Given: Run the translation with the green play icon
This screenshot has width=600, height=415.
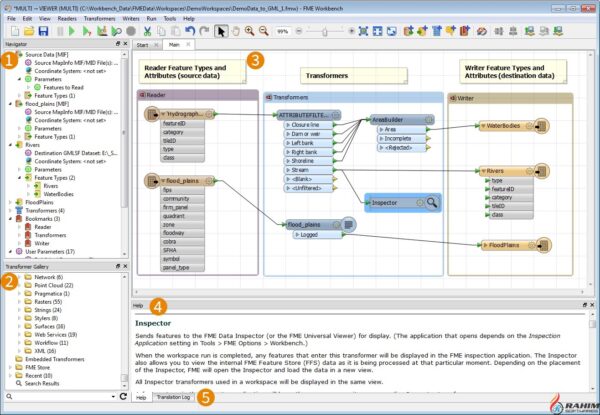Looking at the screenshot, I should click(72, 31).
